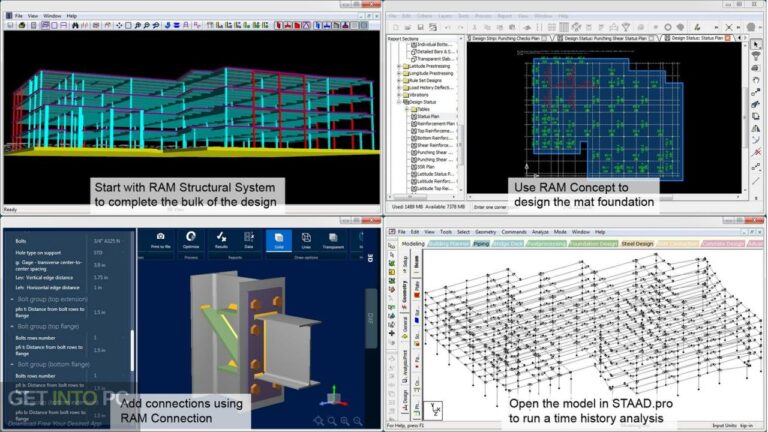Click the Bolts value field 3/4" A325 N
This screenshot has height=432, width=768.
[x=111, y=241]
